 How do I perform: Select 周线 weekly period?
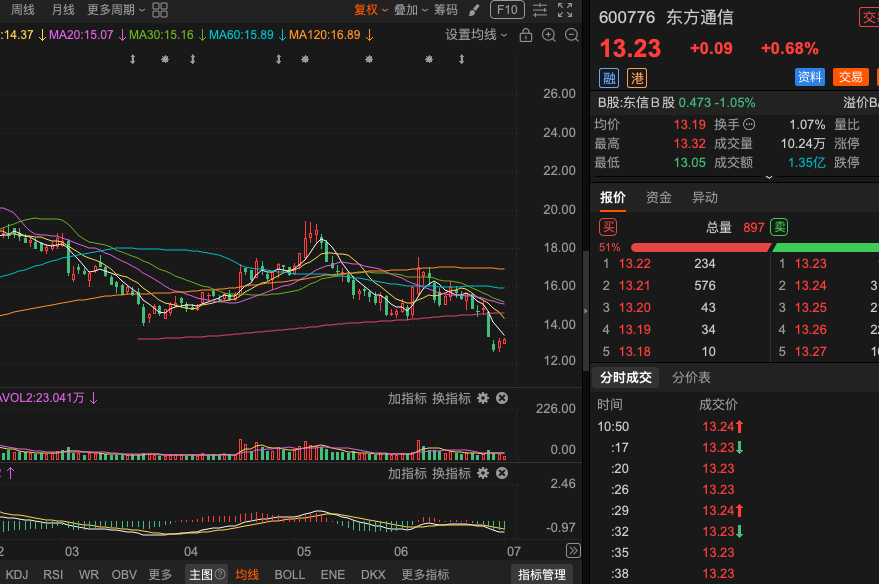pos(23,10)
